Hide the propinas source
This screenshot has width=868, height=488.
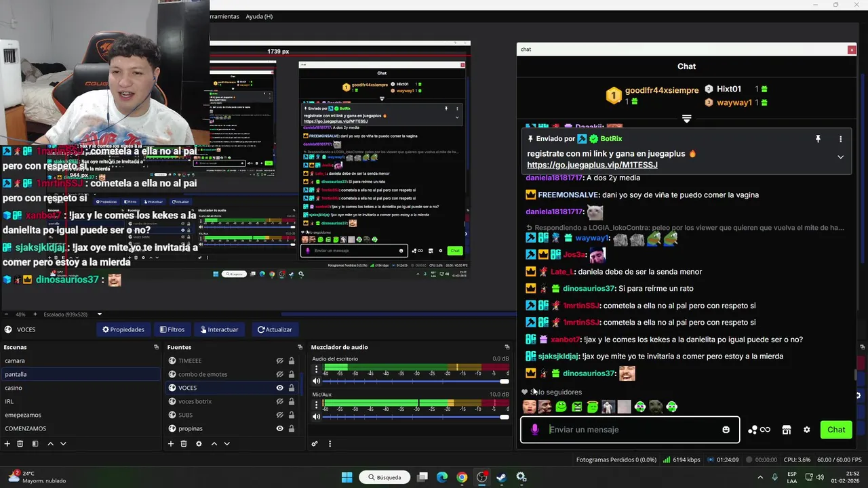(x=279, y=428)
